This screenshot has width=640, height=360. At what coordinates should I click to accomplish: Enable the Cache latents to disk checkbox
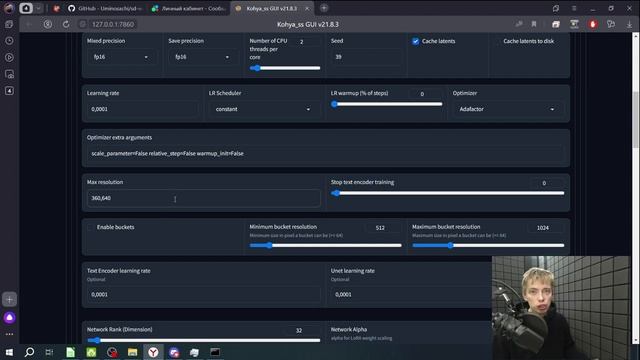(x=497, y=41)
